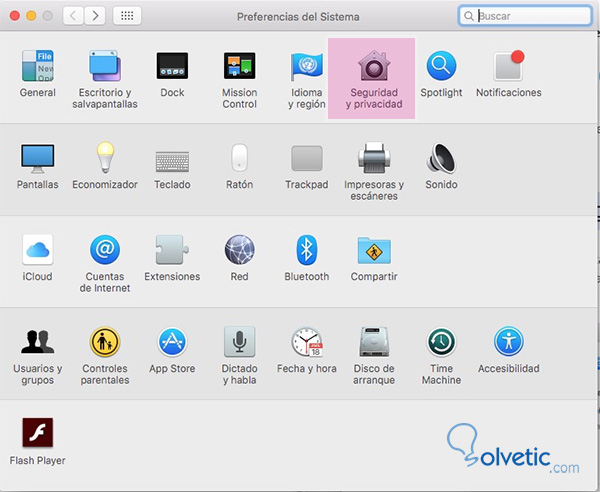Open Ratón mouse preferences

click(x=240, y=157)
